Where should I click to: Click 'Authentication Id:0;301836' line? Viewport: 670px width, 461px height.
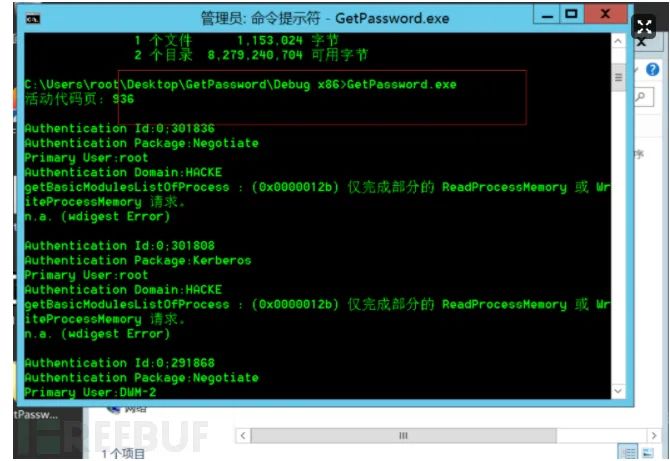[x=120, y=128]
